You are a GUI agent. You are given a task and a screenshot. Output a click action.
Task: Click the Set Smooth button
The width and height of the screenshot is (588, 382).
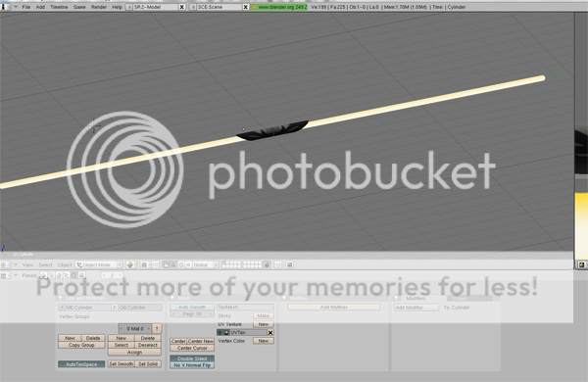click(x=122, y=363)
